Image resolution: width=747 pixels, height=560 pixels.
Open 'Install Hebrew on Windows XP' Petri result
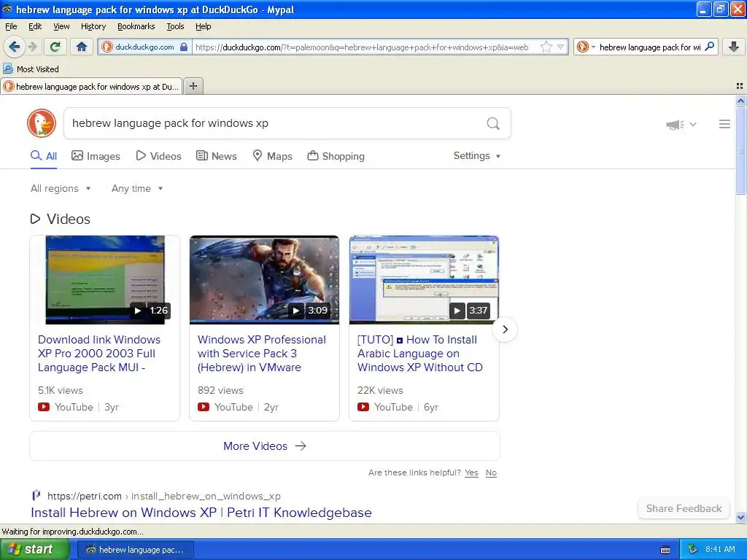(x=201, y=513)
